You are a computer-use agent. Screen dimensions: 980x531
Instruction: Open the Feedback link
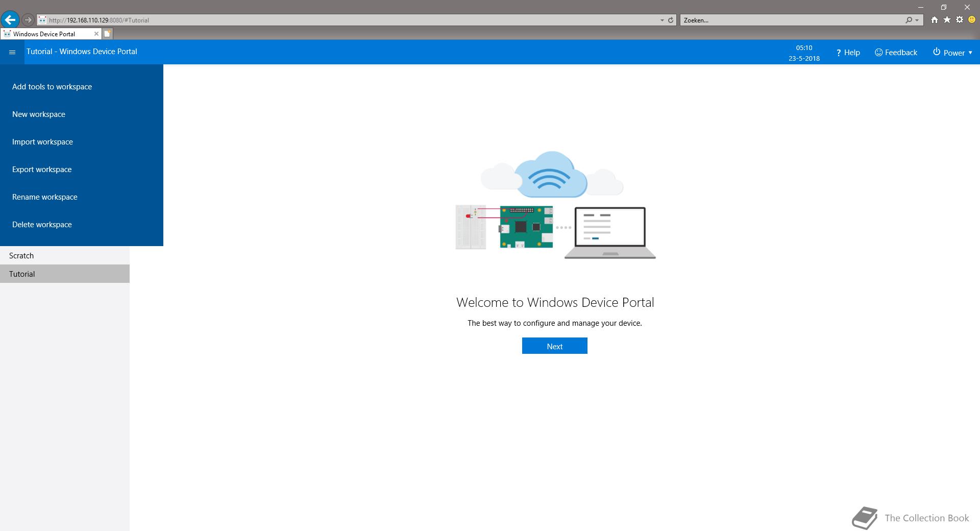pyautogui.click(x=896, y=52)
